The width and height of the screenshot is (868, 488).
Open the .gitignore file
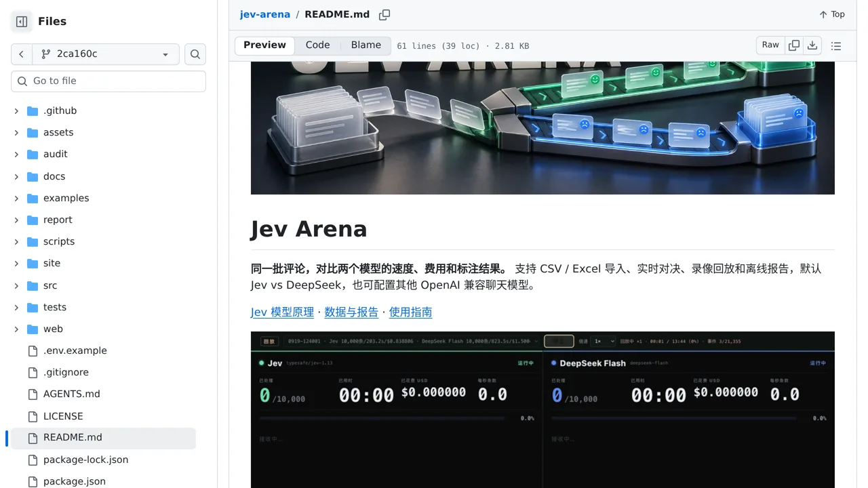[66, 372]
